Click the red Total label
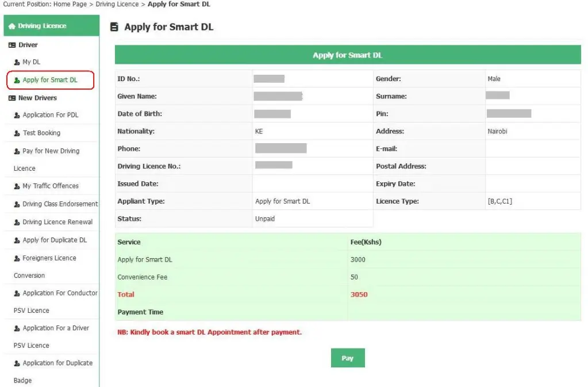Viewport: 588px width, 387px height. 126,295
